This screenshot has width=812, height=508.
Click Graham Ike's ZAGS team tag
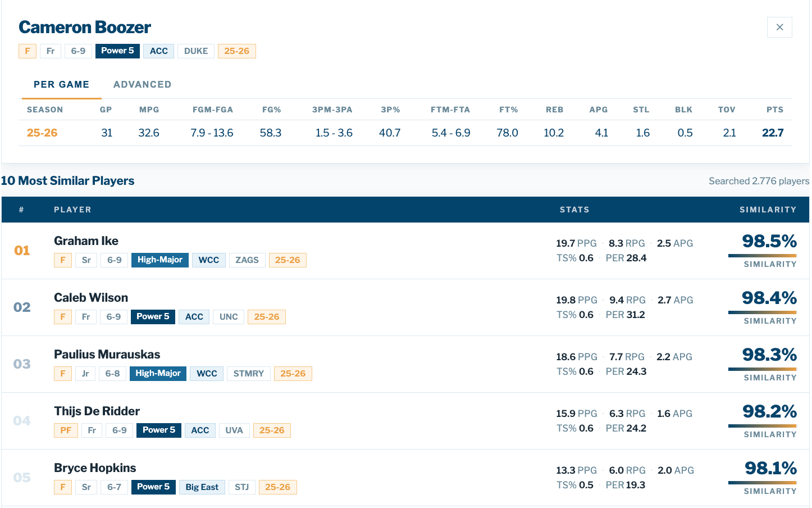coord(247,260)
